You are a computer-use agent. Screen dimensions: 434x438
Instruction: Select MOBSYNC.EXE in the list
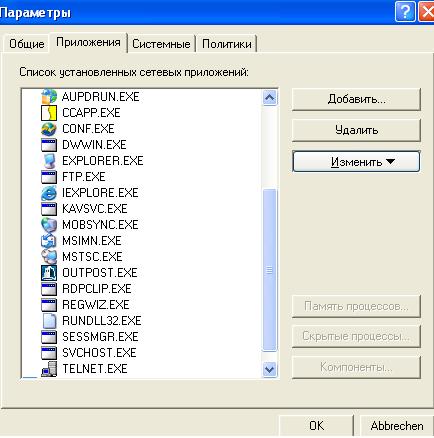coord(100,225)
